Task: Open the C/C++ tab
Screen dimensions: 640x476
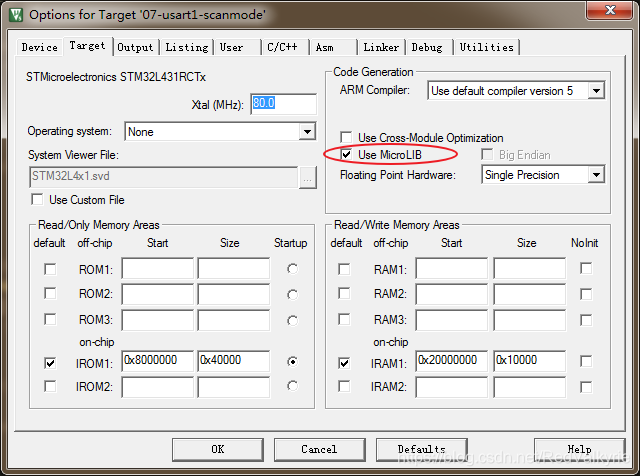Action: (x=284, y=47)
